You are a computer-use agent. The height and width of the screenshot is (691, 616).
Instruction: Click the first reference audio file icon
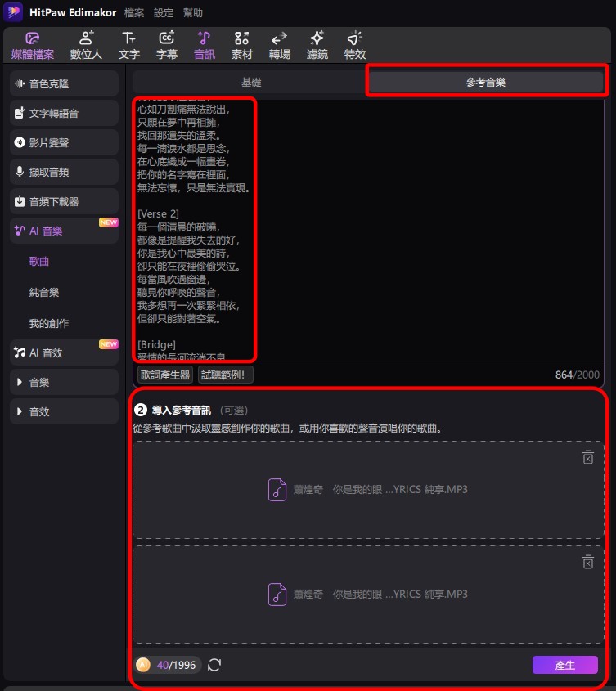(x=277, y=490)
